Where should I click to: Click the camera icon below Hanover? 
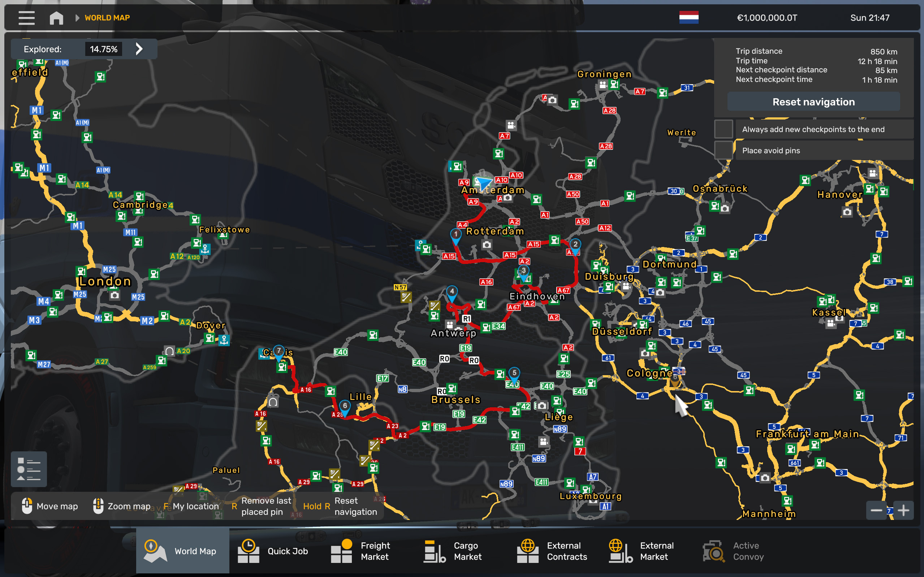(847, 212)
